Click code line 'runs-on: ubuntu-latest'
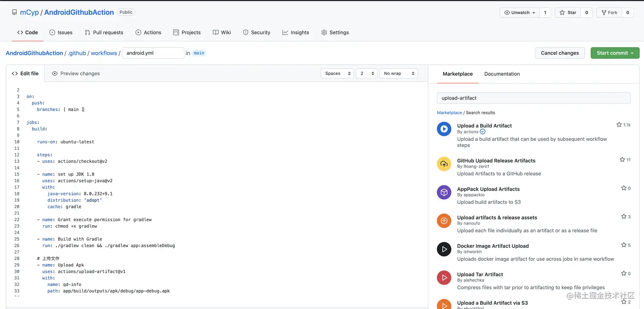The height and width of the screenshot is (309, 644). click(x=66, y=142)
